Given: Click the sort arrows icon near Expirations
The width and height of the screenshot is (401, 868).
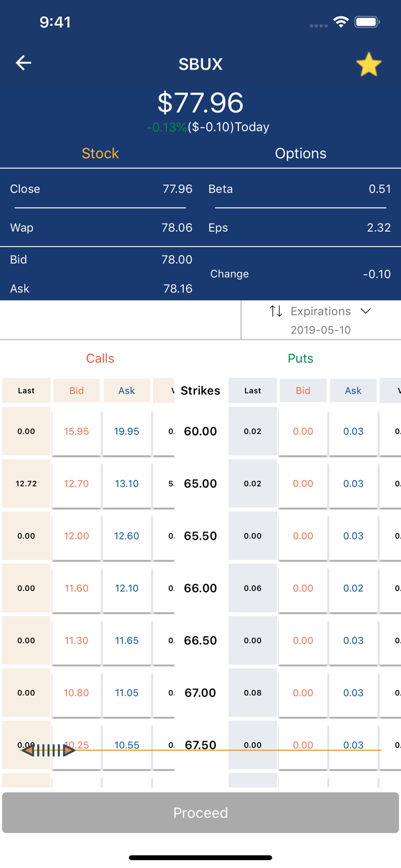Looking at the screenshot, I should 276,311.
